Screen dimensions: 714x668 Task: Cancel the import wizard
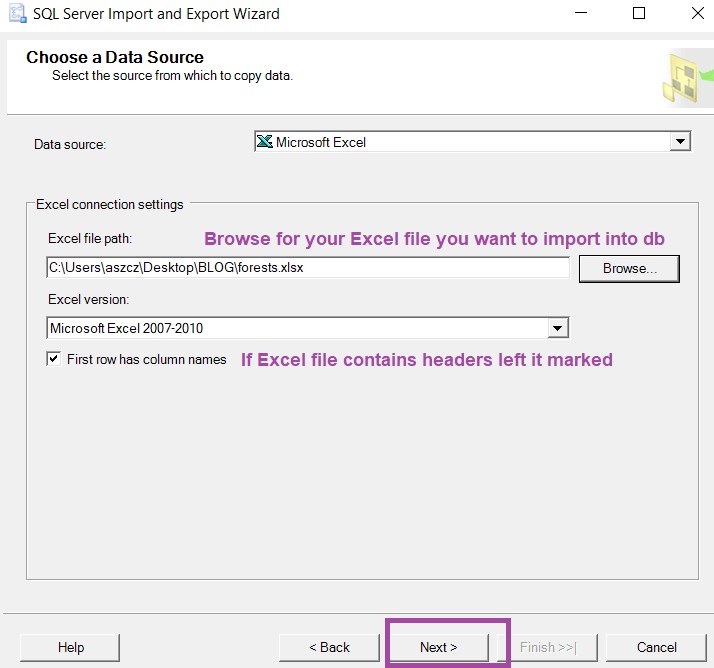pyautogui.click(x=656, y=647)
